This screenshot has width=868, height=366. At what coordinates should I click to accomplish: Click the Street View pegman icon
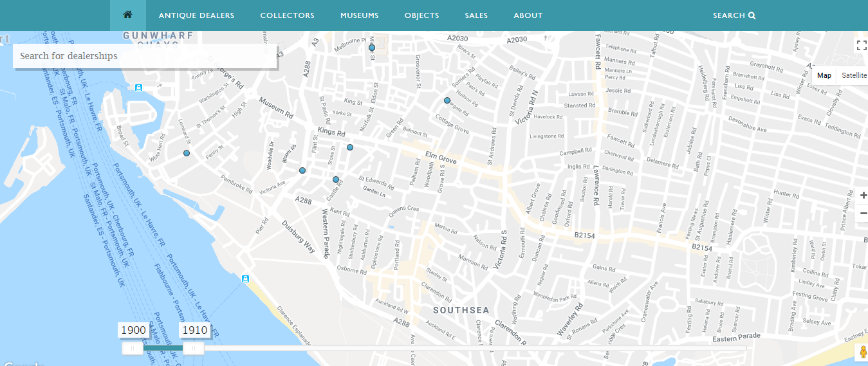click(862, 352)
